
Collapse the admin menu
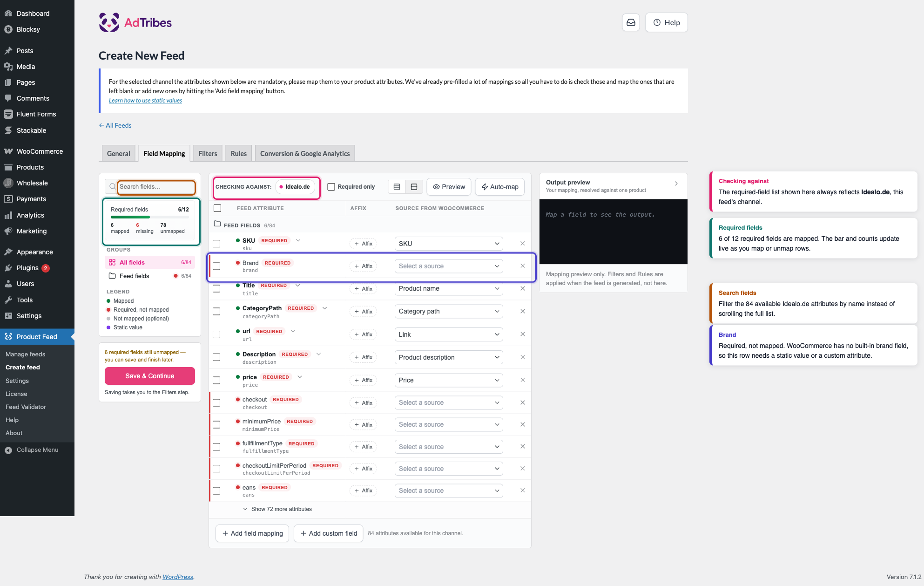point(37,450)
